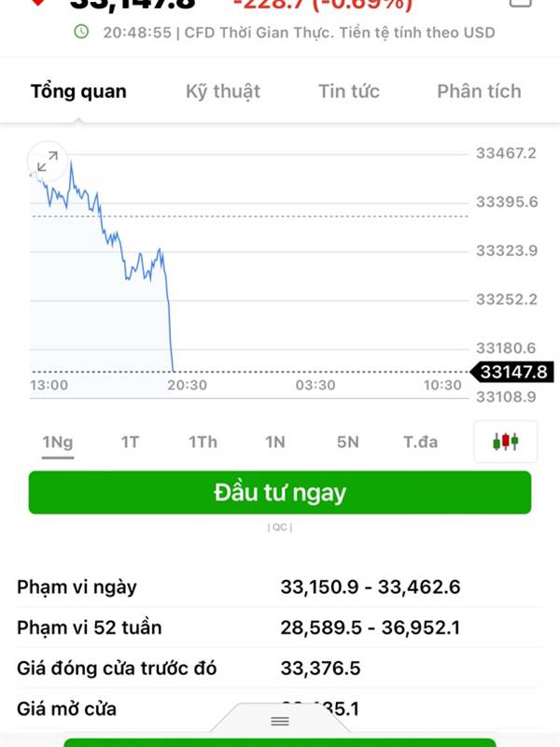
Task: Go to the Phân tích tab
Action: pyautogui.click(x=479, y=91)
